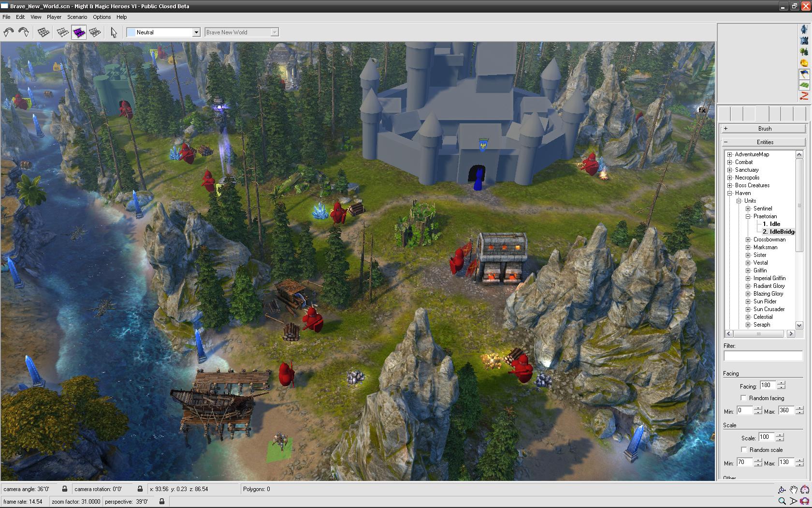
Task: Open the gold resources palette icon
Action: point(804,62)
